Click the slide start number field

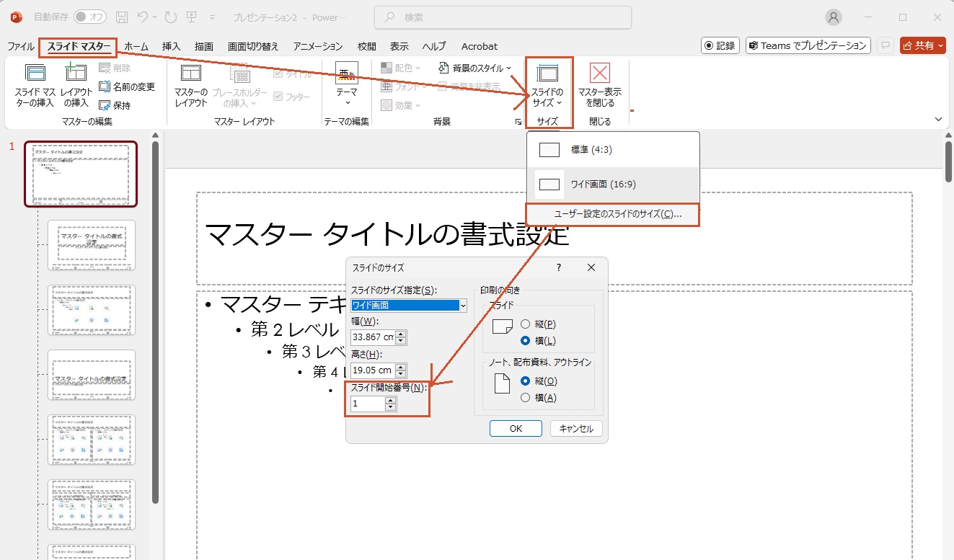368,404
